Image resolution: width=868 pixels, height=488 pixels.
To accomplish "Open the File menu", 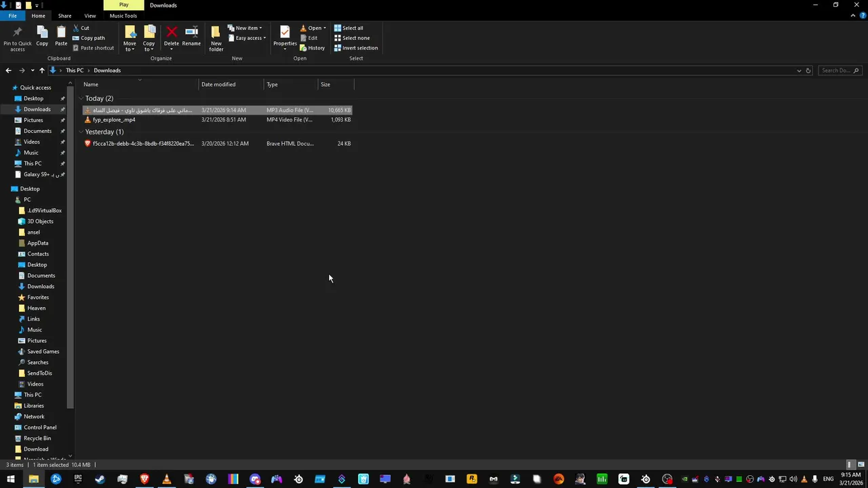I will [12, 16].
